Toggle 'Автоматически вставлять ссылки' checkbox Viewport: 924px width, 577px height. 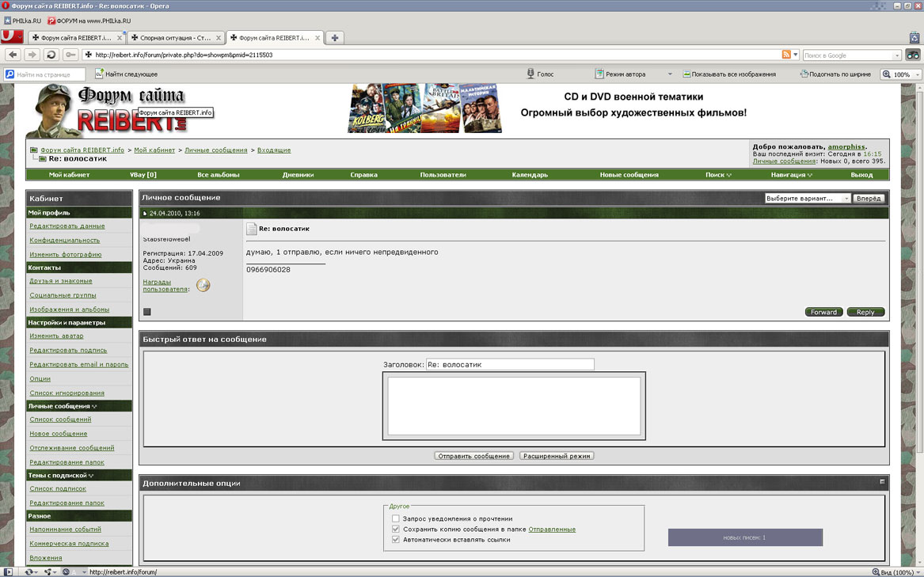[x=396, y=540]
